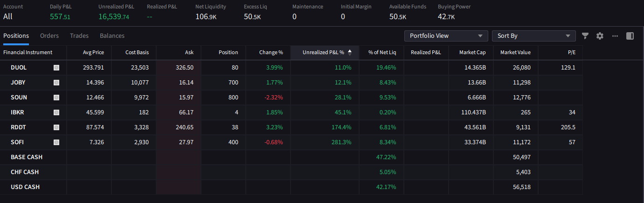Sort by Change % column header
Screen dimensions: 644x203
click(x=268, y=52)
